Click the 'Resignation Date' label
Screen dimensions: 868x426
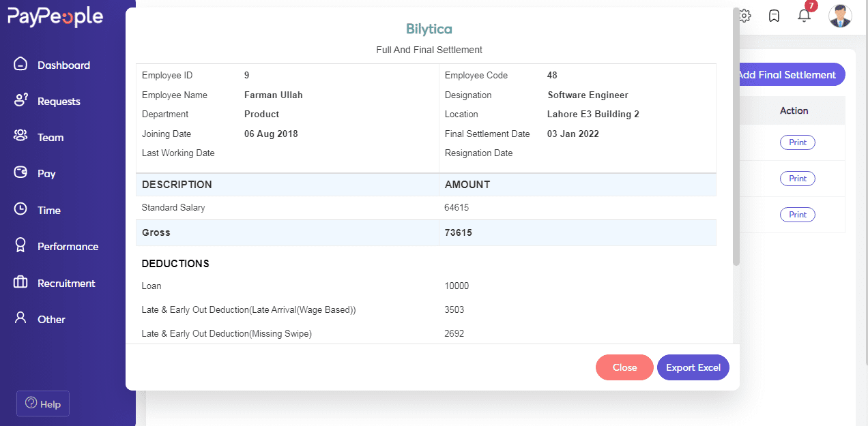click(478, 153)
